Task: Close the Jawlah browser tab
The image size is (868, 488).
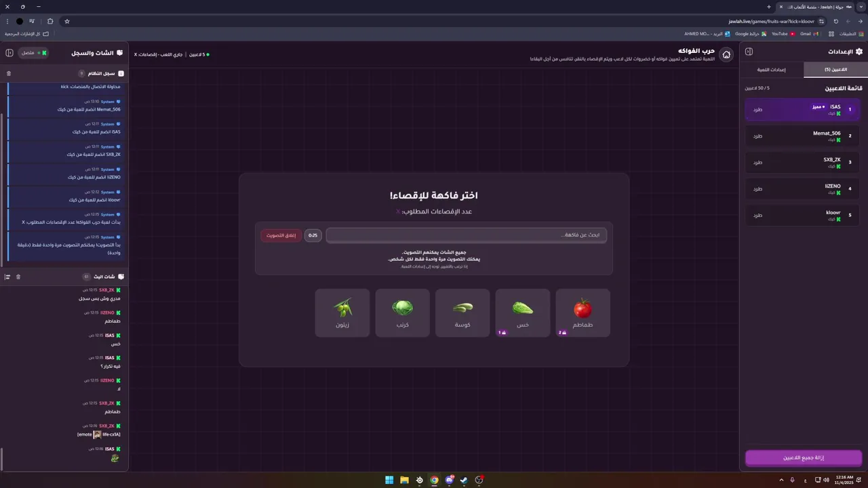Action: point(781,7)
